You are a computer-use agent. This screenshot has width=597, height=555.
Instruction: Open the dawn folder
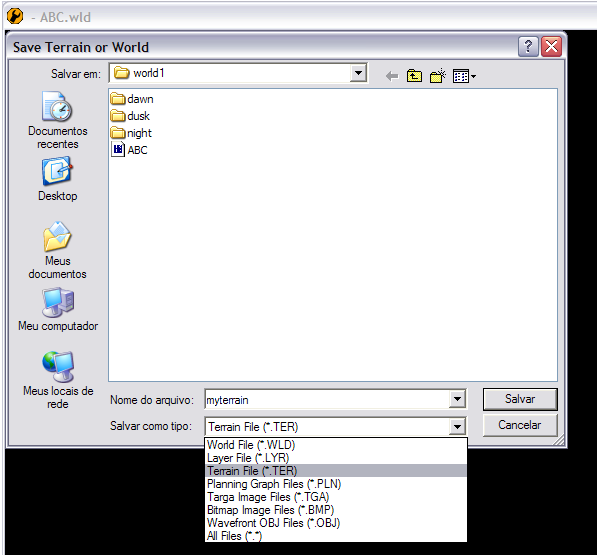tap(132, 99)
